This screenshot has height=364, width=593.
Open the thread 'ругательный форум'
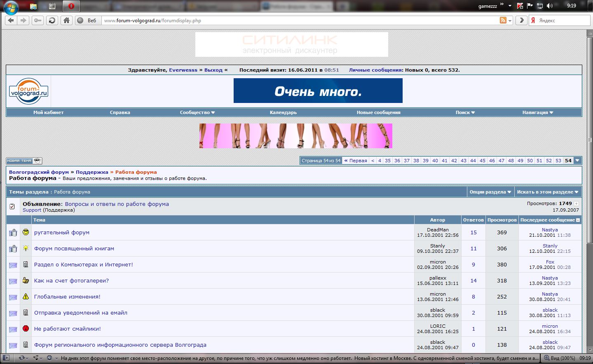[62, 233]
